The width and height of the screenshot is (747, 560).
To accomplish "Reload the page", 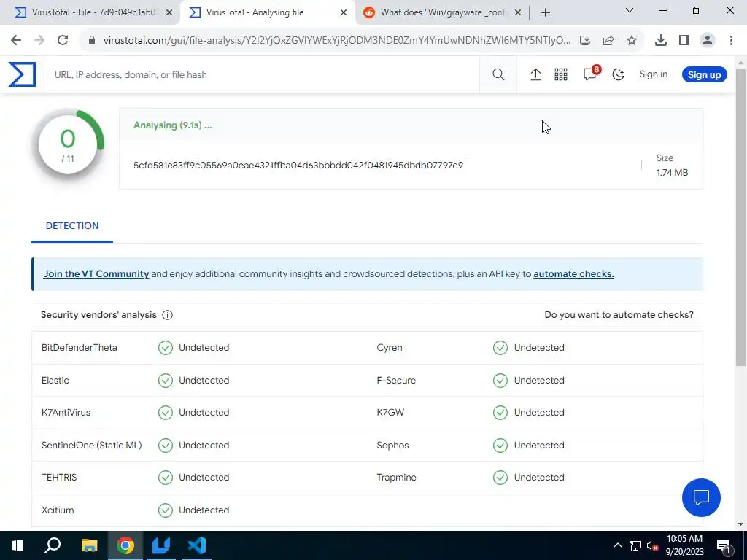I will tap(63, 40).
